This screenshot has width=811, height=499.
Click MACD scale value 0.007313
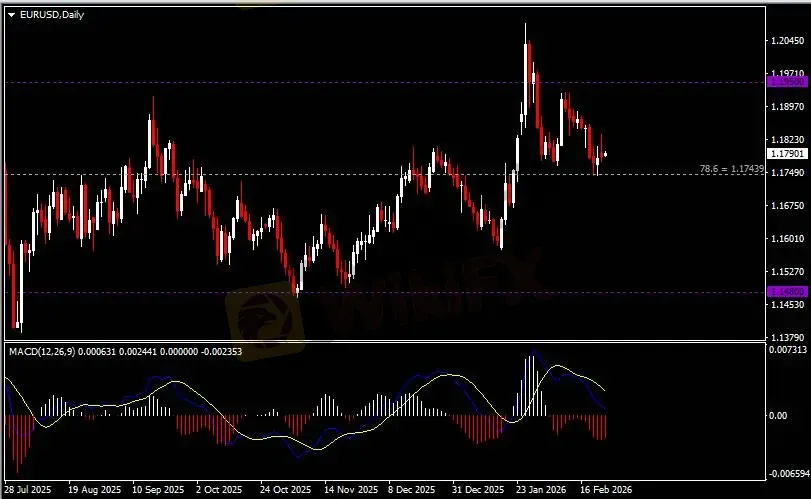(x=788, y=350)
